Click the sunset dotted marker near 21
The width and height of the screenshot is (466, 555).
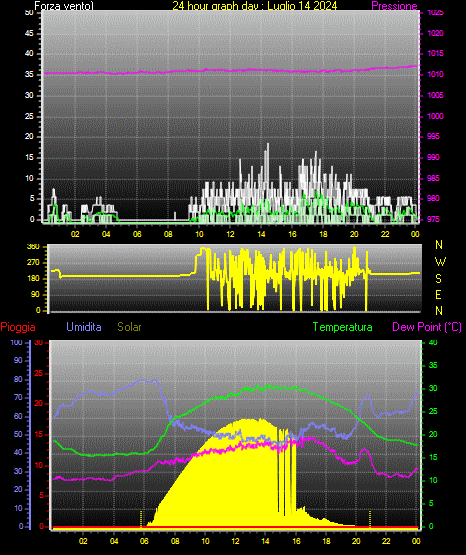click(370, 519)
